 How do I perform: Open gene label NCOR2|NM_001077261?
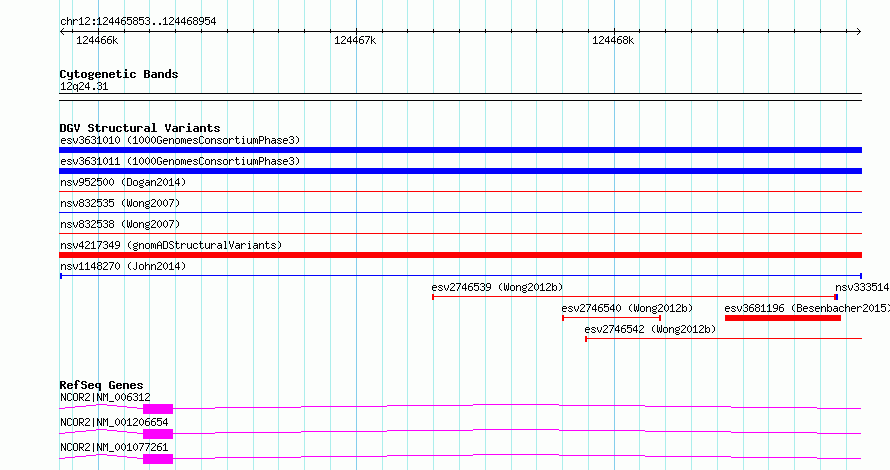114,447
